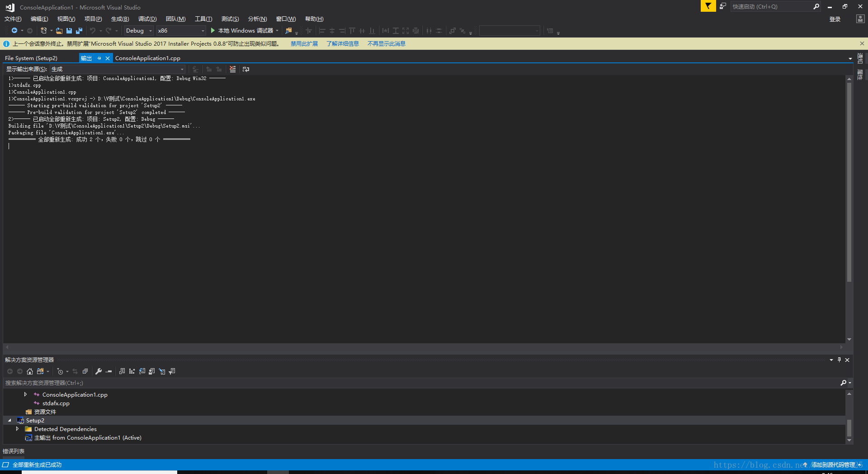Click the Save All icon

coord(79,31)
